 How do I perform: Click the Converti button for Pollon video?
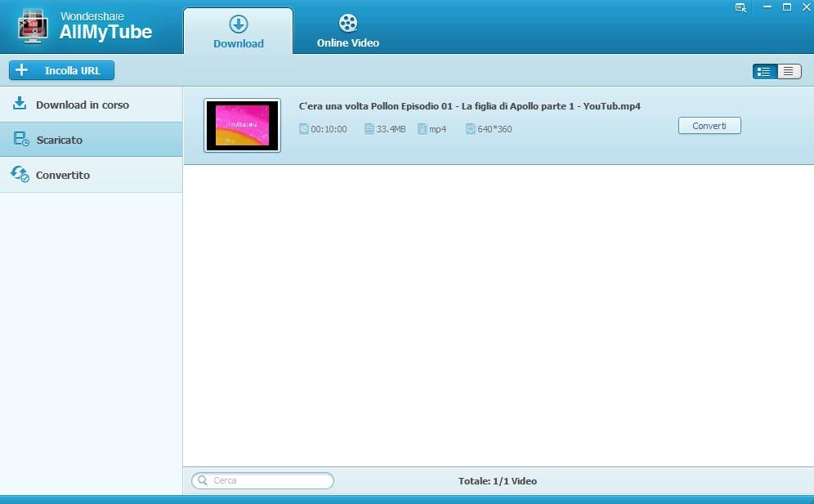tap(709, 126)
